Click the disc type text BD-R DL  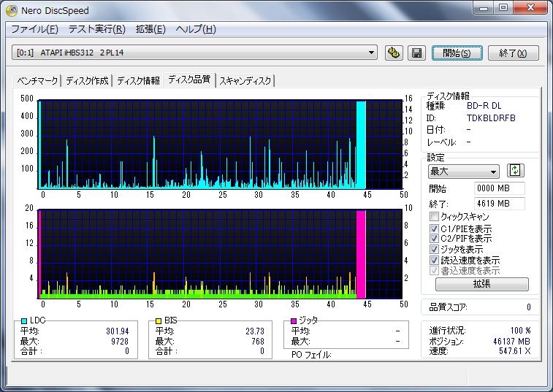[x=484, y=106]
